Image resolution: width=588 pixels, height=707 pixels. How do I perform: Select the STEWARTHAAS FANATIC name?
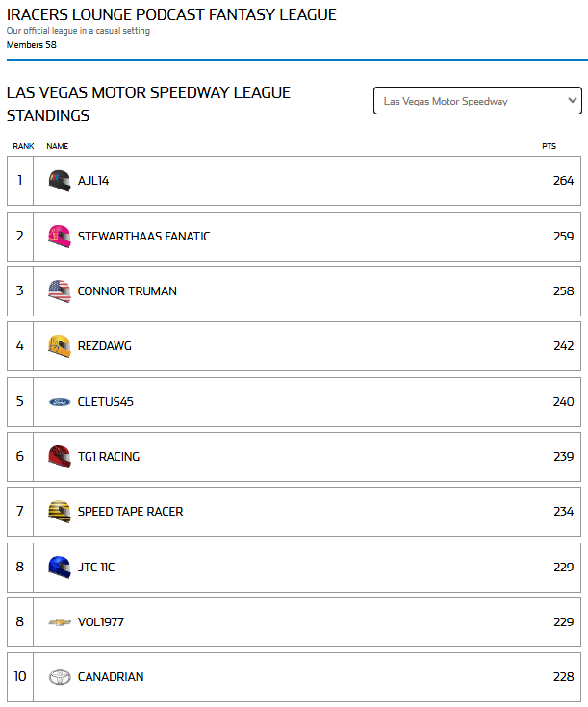143,237
